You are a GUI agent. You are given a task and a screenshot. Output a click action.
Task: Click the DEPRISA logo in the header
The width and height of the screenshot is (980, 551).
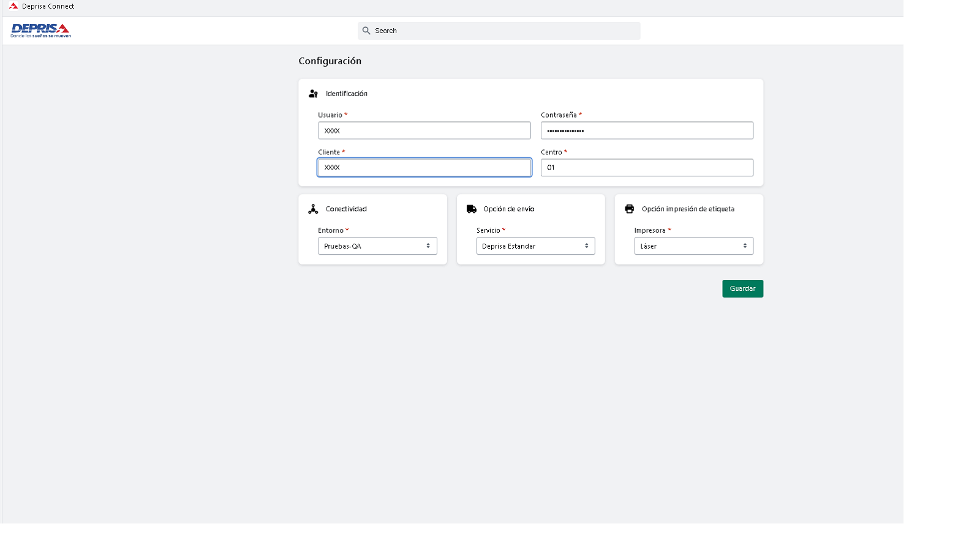(x=39, y=31)
